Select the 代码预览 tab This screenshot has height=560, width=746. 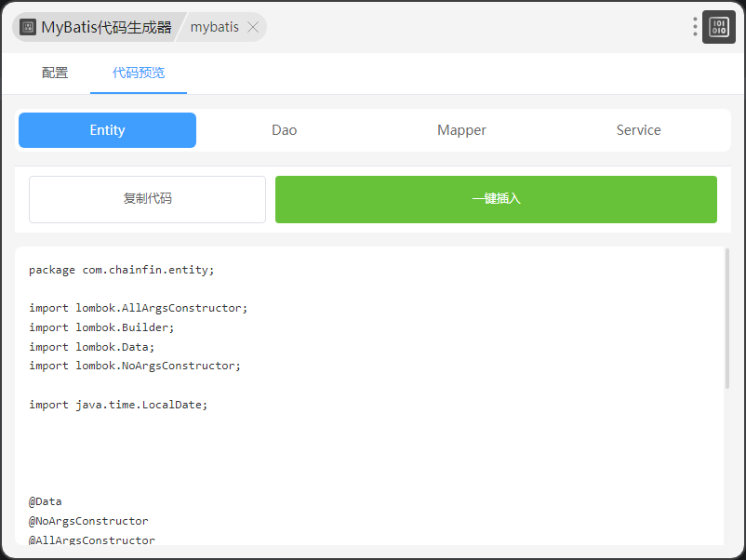tap(139, 73)
